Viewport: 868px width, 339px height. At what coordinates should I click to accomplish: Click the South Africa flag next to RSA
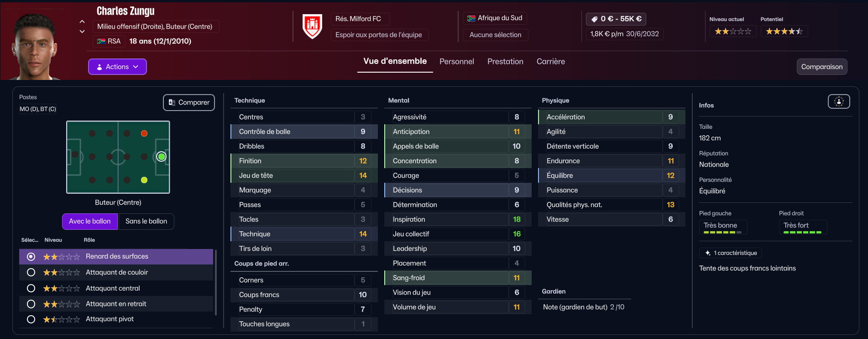click(101, 42)
